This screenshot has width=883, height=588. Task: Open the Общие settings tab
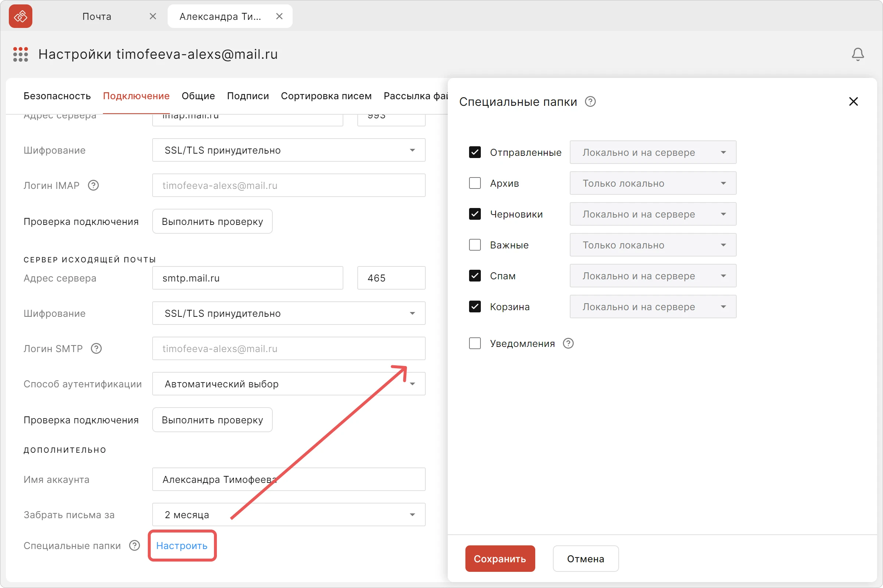coord(198,96)
